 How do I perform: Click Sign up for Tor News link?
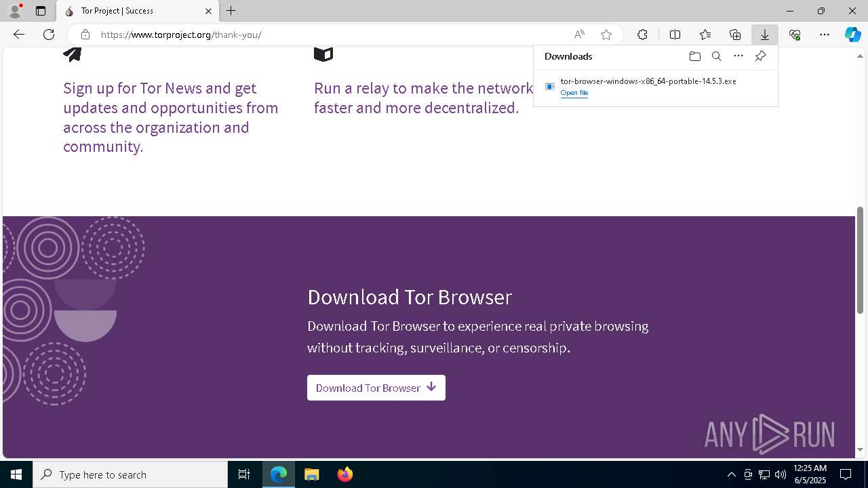(171, 117)
